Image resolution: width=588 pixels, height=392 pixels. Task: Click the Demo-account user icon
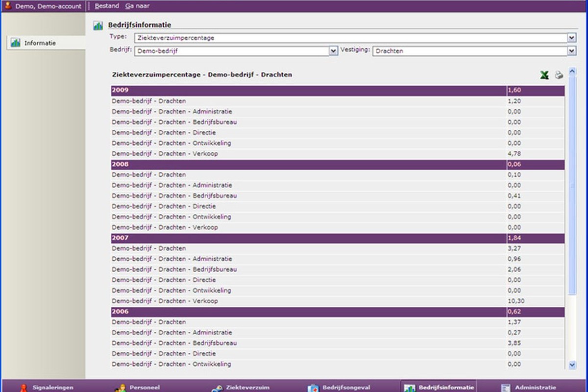tap(8, 6)
